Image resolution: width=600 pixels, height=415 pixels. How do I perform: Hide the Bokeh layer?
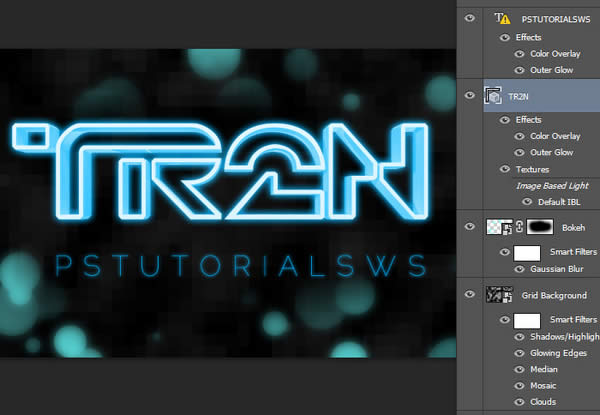469,228
